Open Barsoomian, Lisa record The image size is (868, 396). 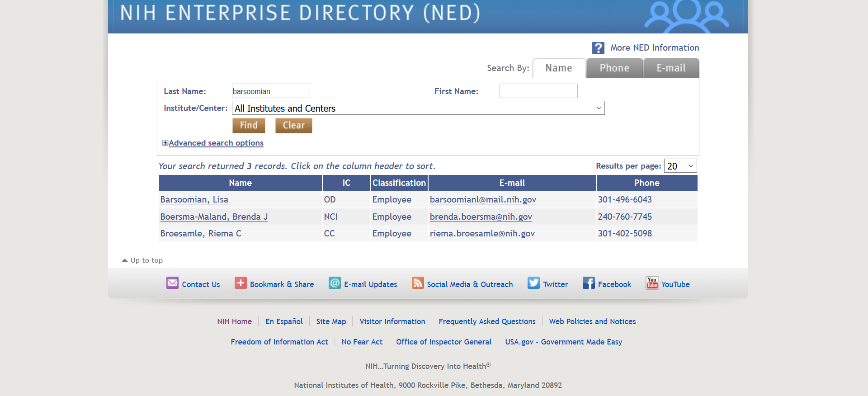(194, 199)
